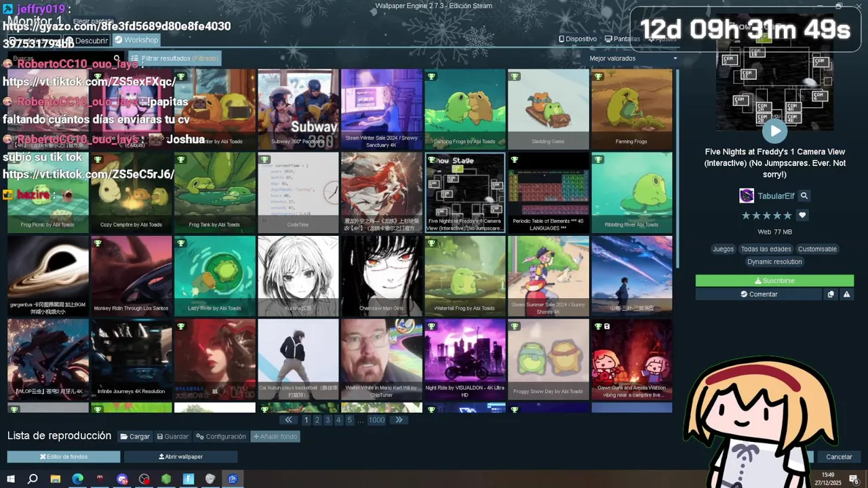Click Guardar playlist button
The height and width of the screenshot is (488, 868).
(172, 436)
